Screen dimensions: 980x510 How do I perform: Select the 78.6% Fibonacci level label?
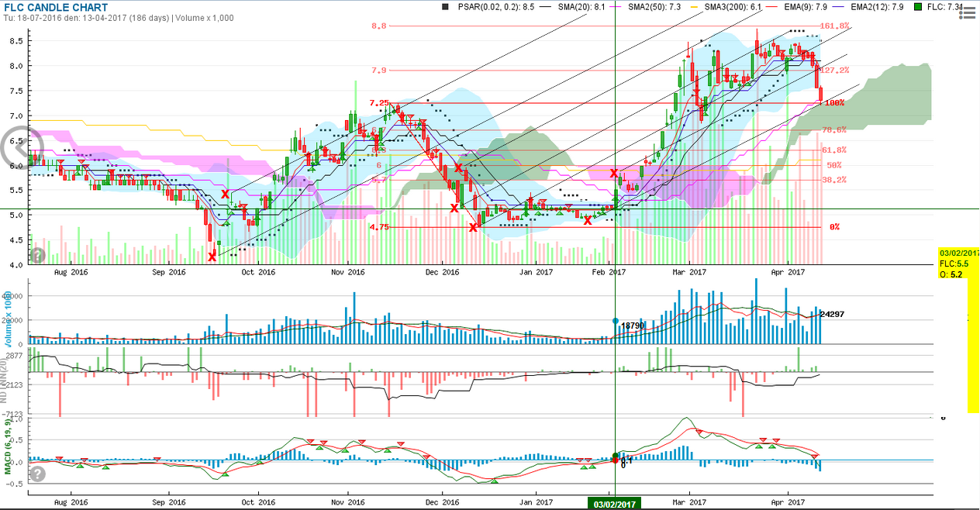click(833, 129)
